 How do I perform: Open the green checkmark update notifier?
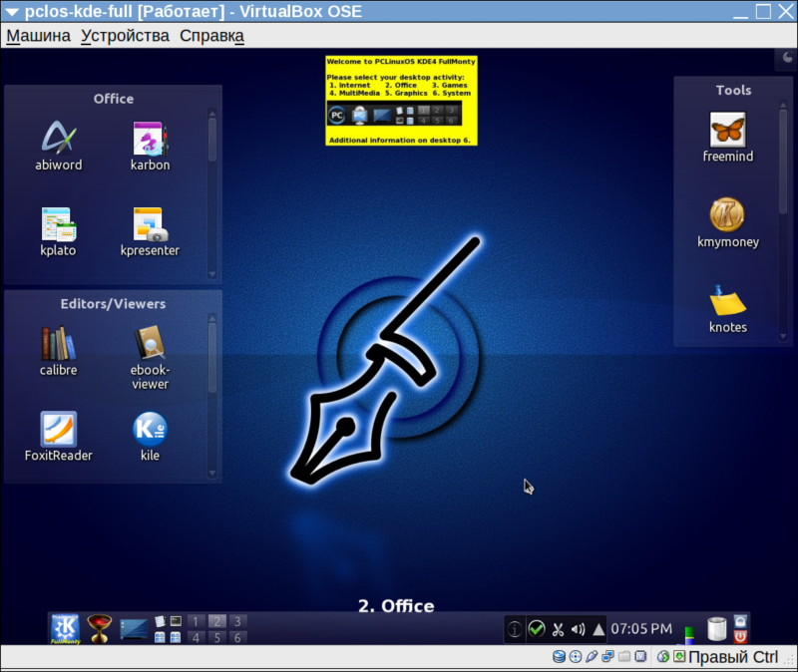coord(537,629)
